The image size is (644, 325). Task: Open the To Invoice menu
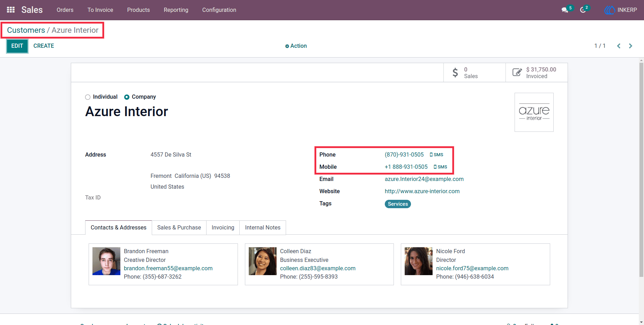coord(100,10)
